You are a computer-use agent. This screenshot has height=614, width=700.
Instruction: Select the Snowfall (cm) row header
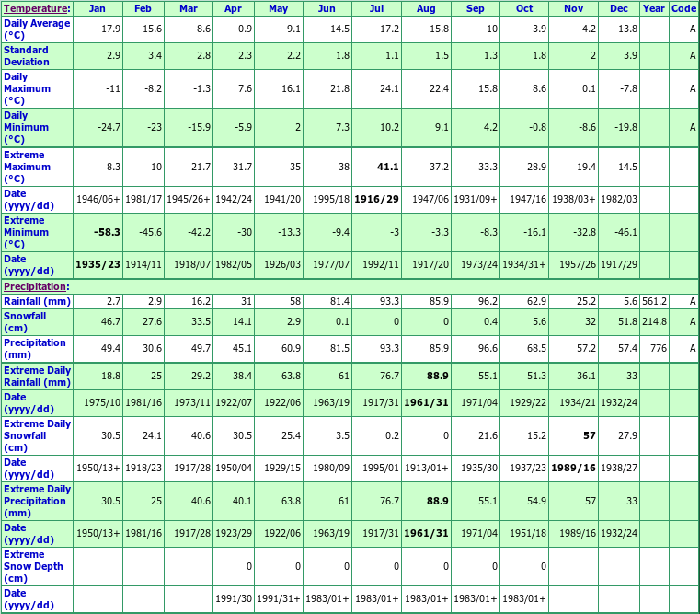[x=25, y=321]
